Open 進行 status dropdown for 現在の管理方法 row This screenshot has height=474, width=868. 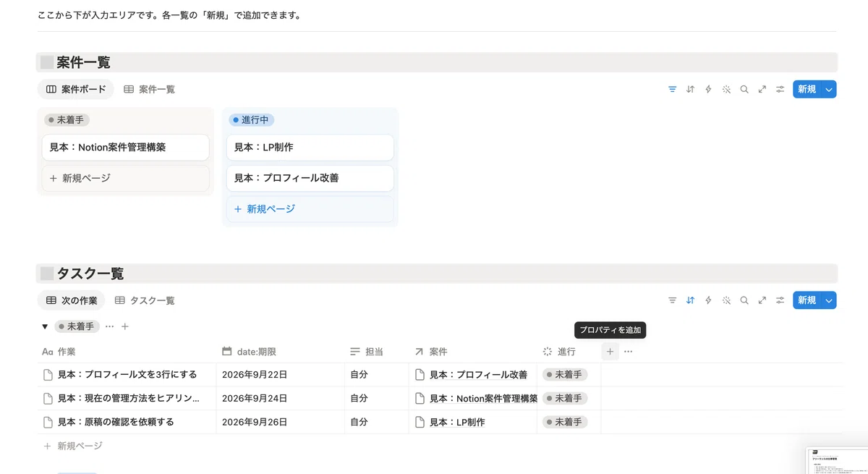(x=564, y=398)
